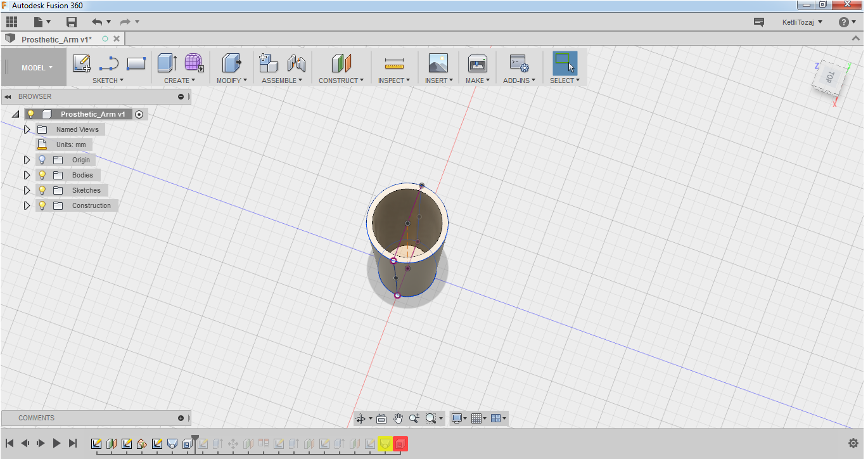Click the Orbit navigation icon
Screen dimensions: 868x459
[x=361, y=418]
